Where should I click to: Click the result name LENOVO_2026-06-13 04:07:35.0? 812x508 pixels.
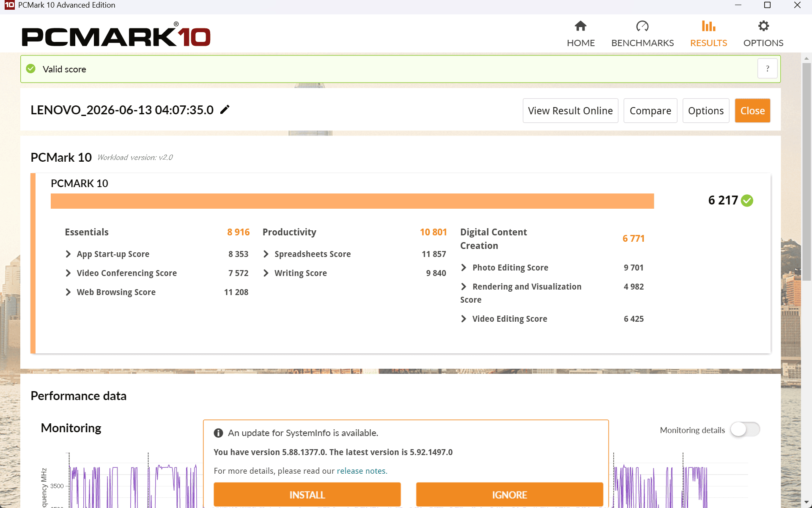coord(122,110)
